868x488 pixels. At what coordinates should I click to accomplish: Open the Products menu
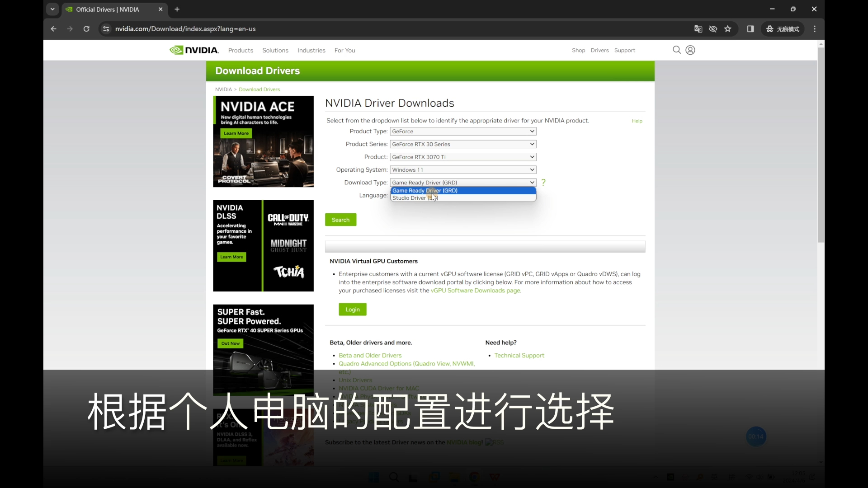[x=241, y=50]
